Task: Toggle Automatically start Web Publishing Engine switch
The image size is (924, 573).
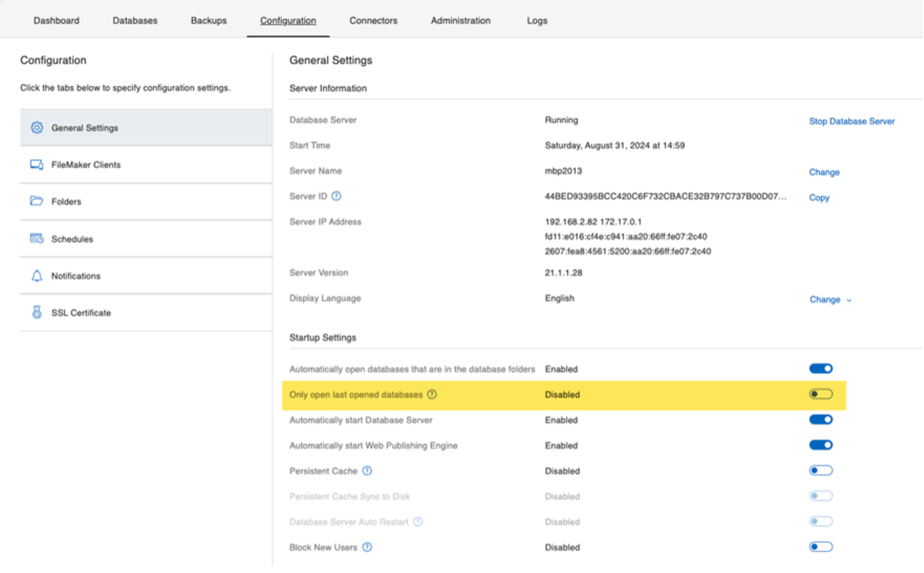Action: 821,445
